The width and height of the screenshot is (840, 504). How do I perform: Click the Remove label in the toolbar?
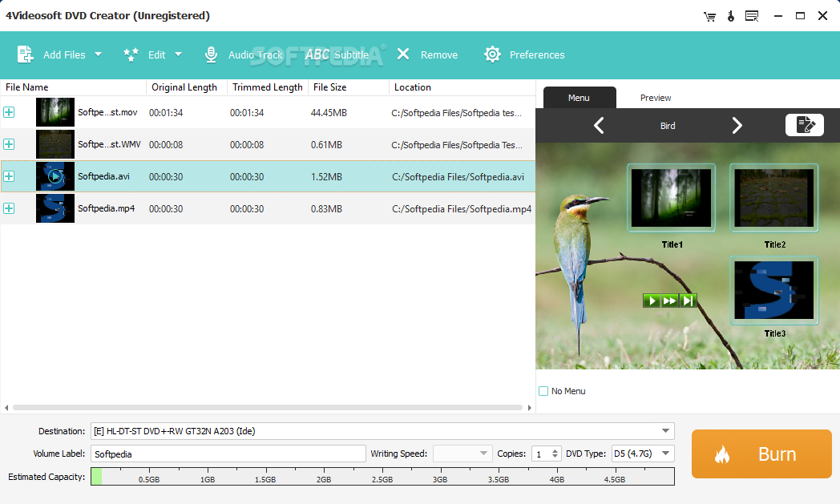coord(438,54)
